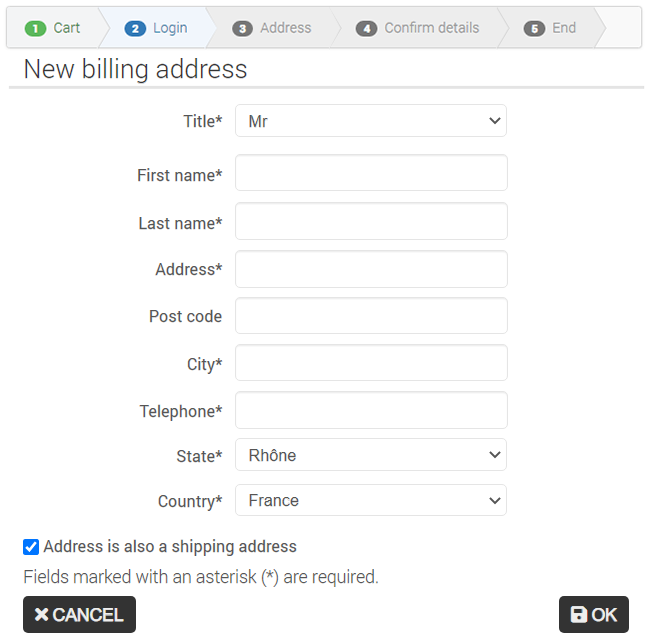Image resolution: width=648 pixels, height=642 pixels.
Task: Click the X icon on Cancel button
Action: [x=41, y=614]
